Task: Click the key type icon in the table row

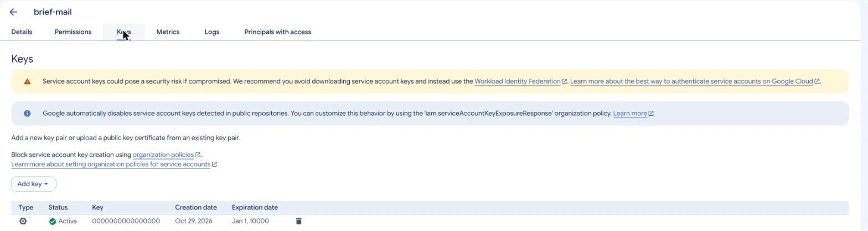Action: click(23, 221)
